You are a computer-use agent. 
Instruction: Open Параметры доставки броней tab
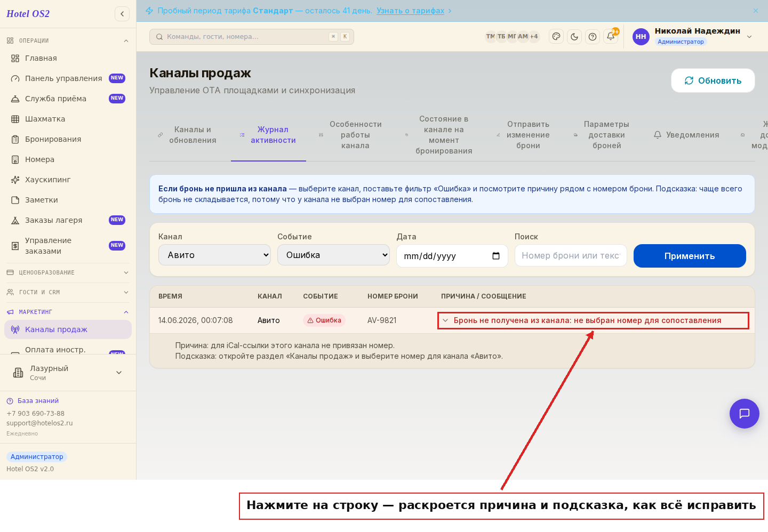(x=602, y=135)
